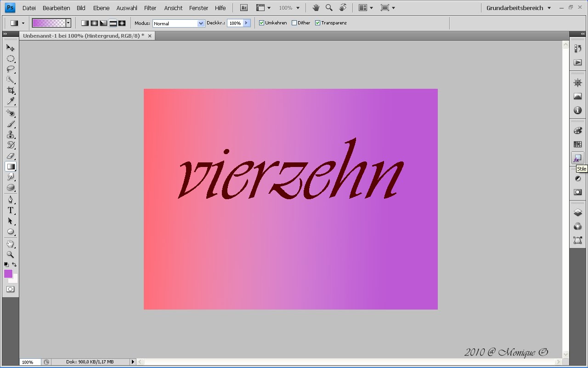This screenshot has height=368, width=588.
Task: Open the Paths panel icon
Action: tap(578, 240)
